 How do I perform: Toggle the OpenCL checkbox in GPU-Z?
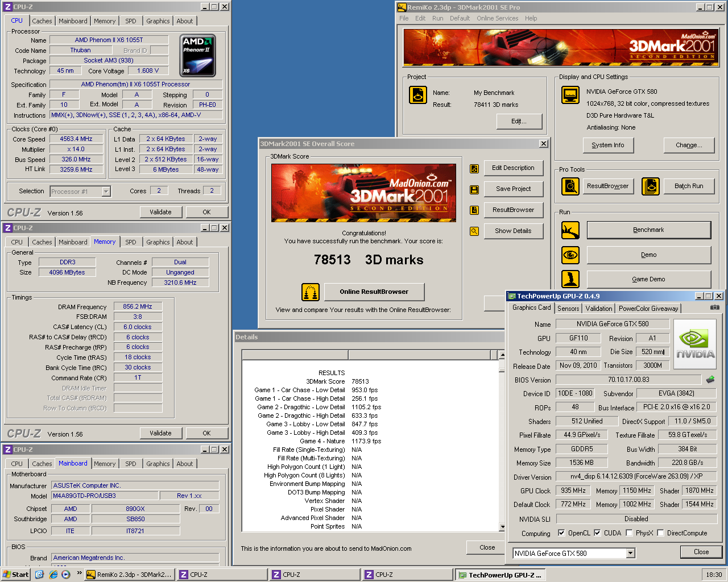pos(561,533)
